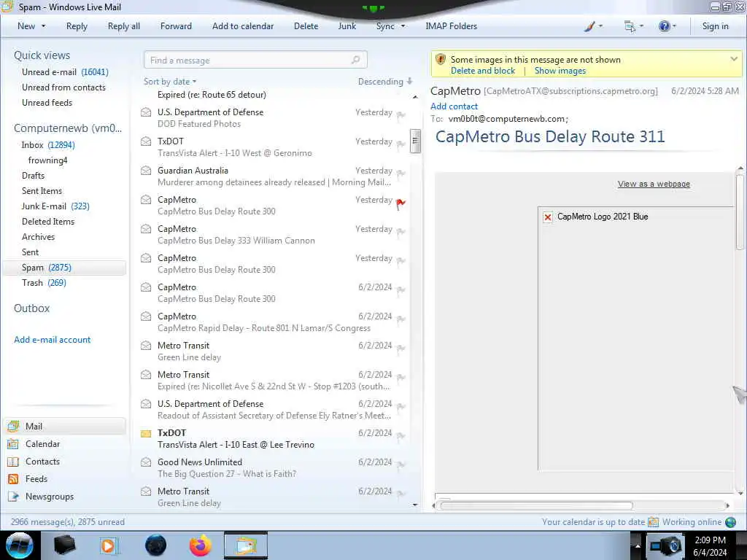747x560 pixels.
Task: Launch Firefox from the taskbar
Action: pyautogui.click(x=201, y=545)
